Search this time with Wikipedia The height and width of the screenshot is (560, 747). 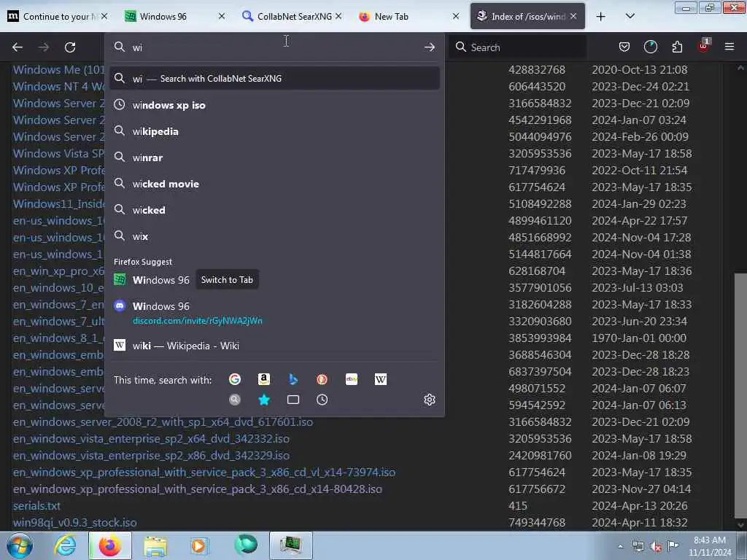(381, 379)
